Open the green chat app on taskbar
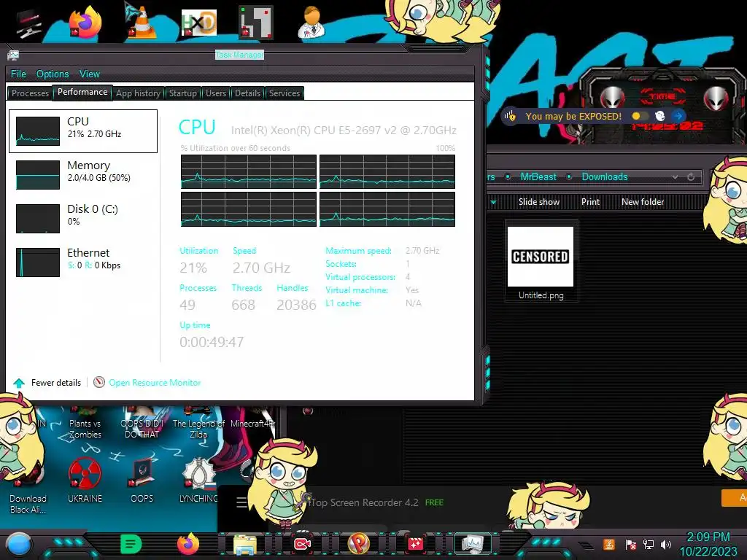Image resolution: width=747 pixels, height=560 pixels. 131,544
